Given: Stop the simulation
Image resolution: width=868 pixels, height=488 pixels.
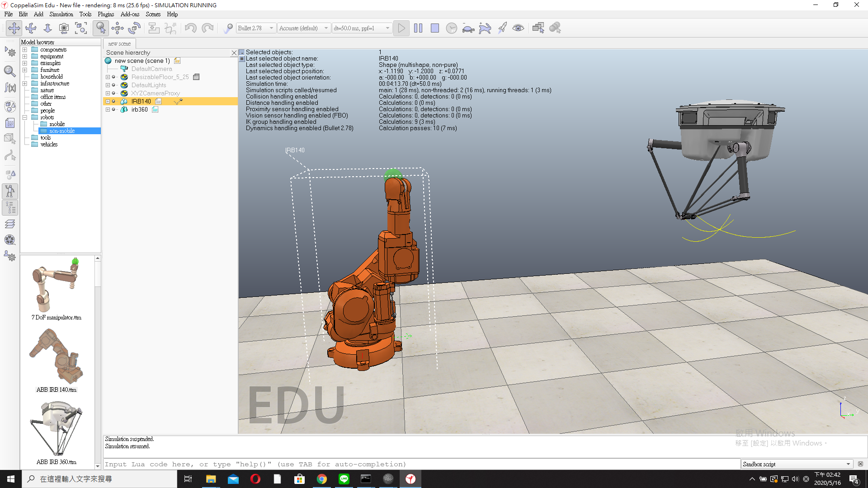Looking at the screenshot, I should coord(435,28).
